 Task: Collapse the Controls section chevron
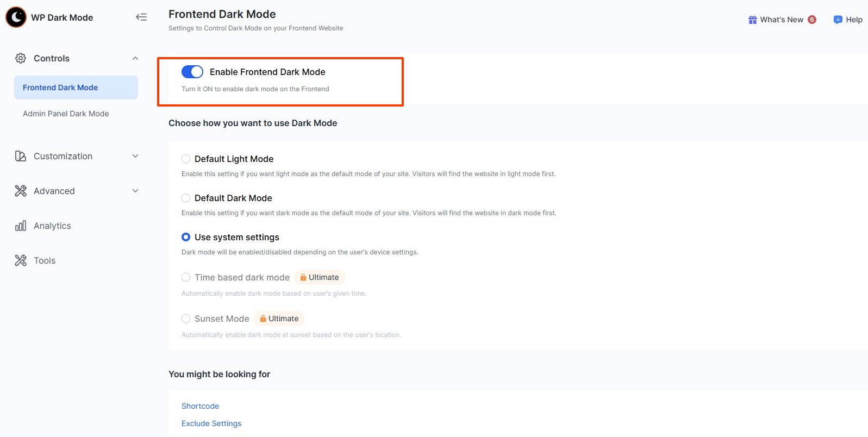135,58
